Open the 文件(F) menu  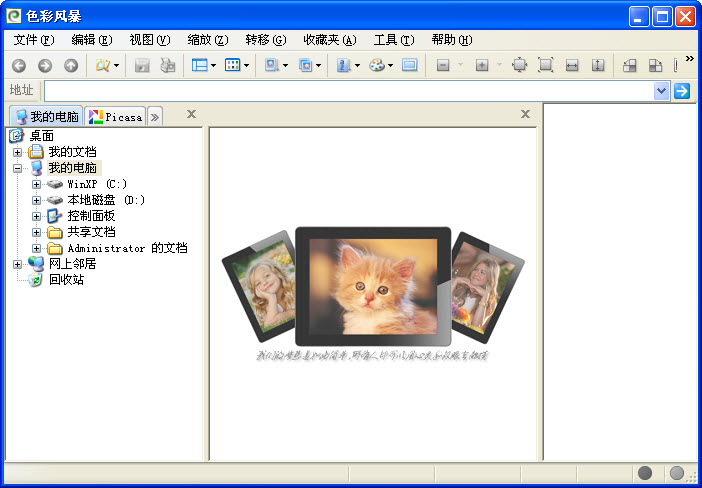click(34, 40)
